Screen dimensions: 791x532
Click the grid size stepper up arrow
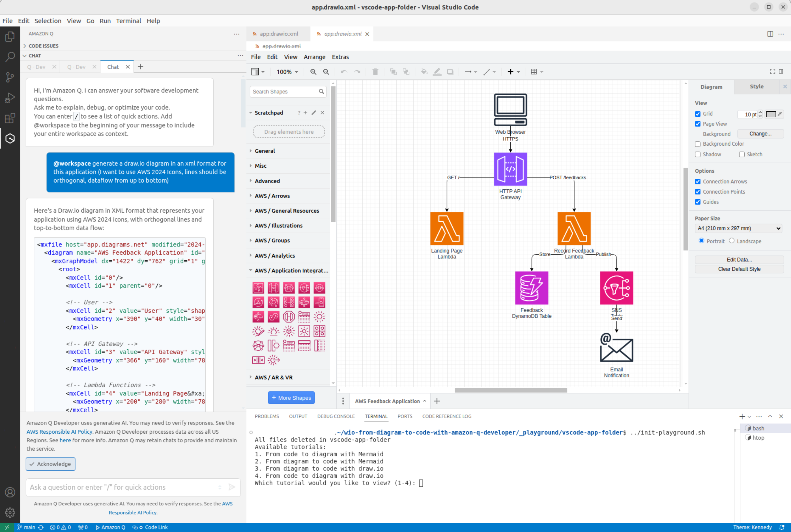tap(760, 112)
